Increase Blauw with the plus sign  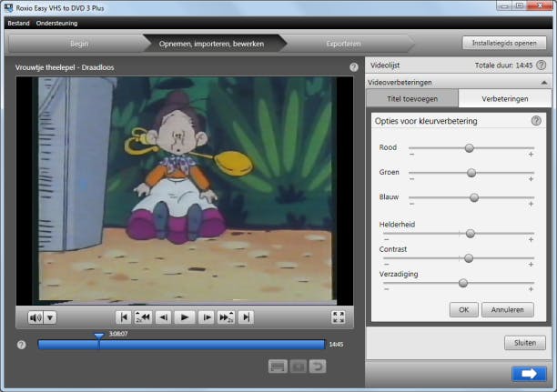tap(531, 204)
